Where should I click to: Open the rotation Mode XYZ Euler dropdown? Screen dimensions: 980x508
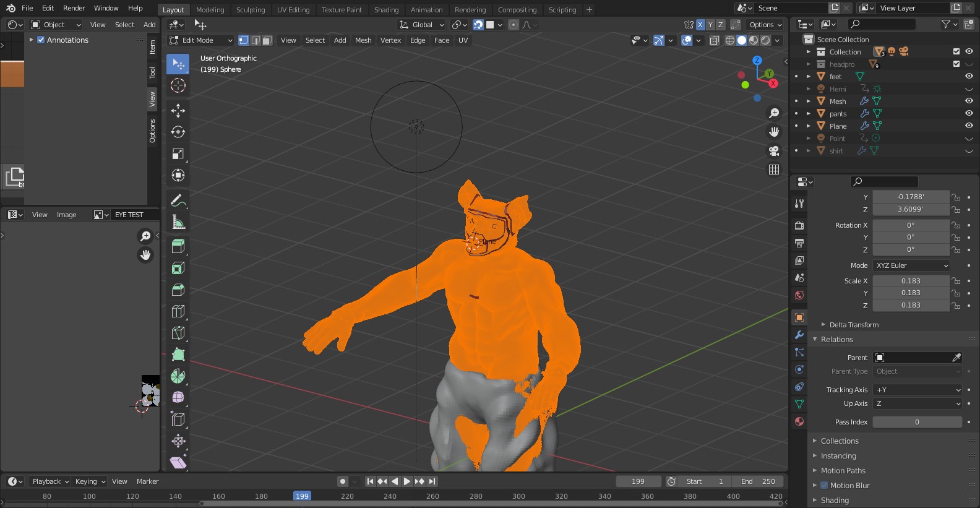click(x=911, y=265)
